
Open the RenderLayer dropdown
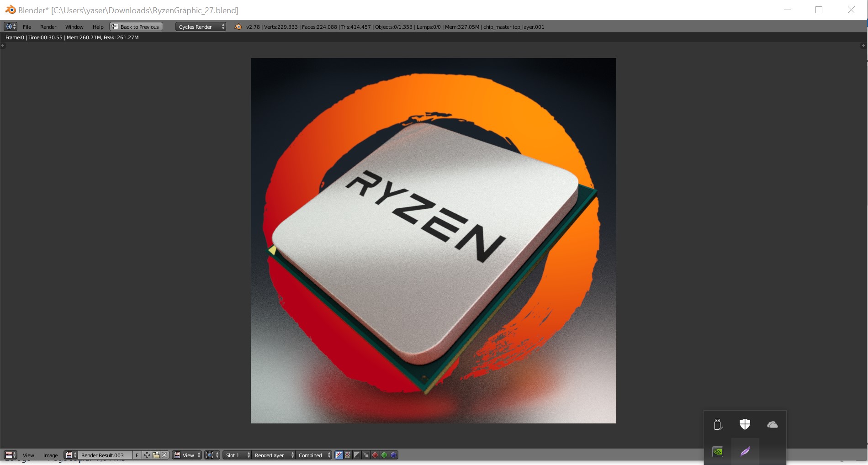(273, 455)
